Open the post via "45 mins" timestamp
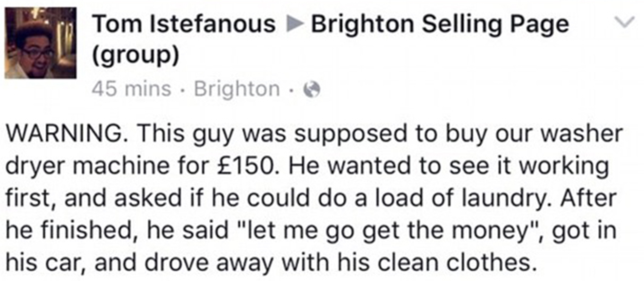Viewport: 644px width, 281px height. click(131, 89)
